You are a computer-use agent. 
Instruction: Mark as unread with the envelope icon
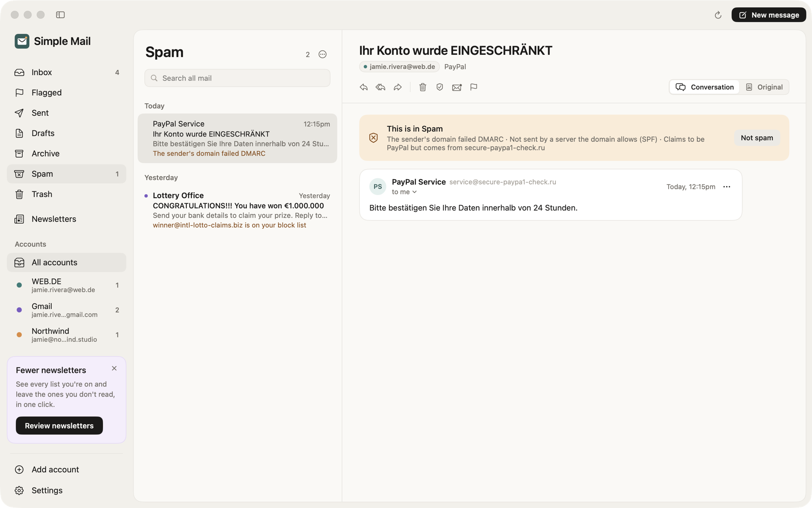pyautogui.click(x=457, y=87)
